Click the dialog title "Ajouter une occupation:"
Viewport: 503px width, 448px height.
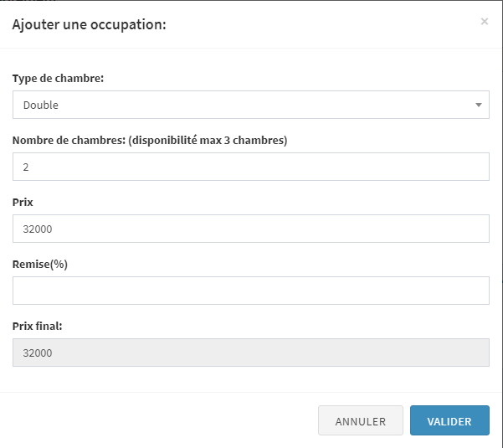pos(89,24)
